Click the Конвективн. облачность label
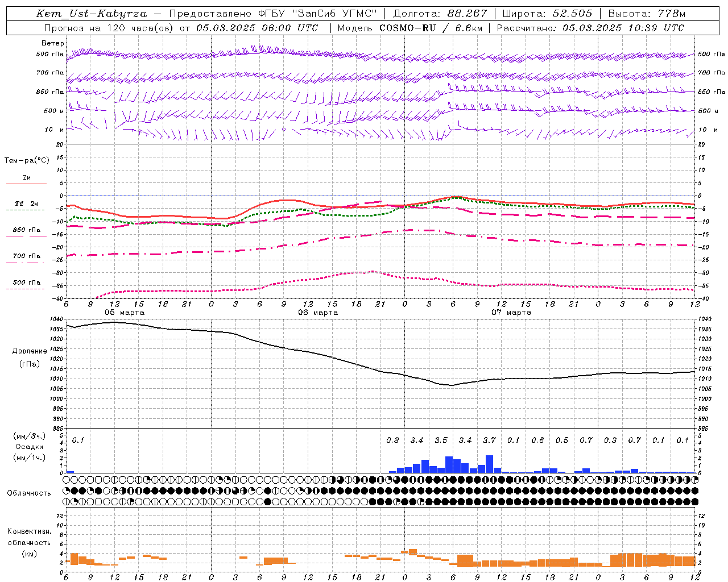The height and width of the screenshot is (582, 728). click(x=29, y=537)
